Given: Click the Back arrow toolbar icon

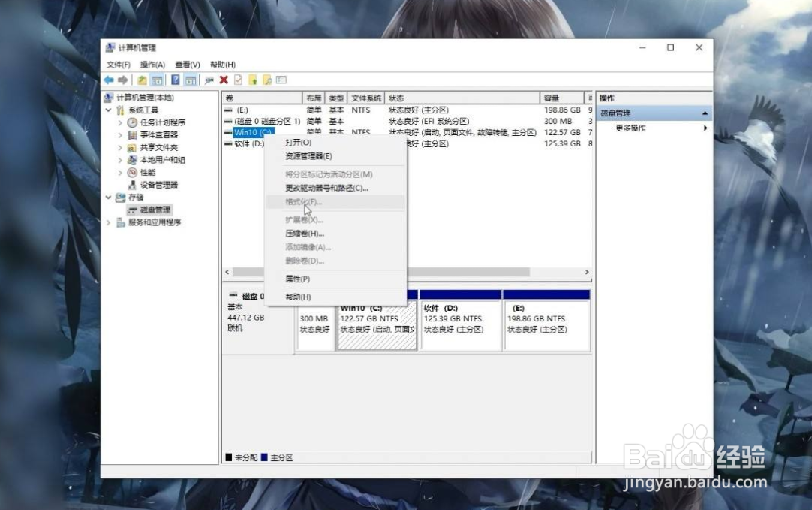Looking at the screenshot, I should pyautogui.click(x=109, y=80).
